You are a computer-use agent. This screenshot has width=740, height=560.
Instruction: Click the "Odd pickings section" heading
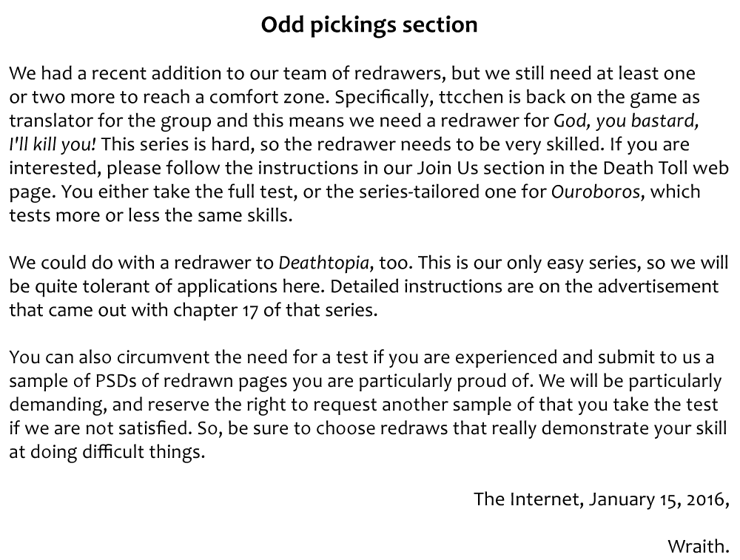(369, 25)
